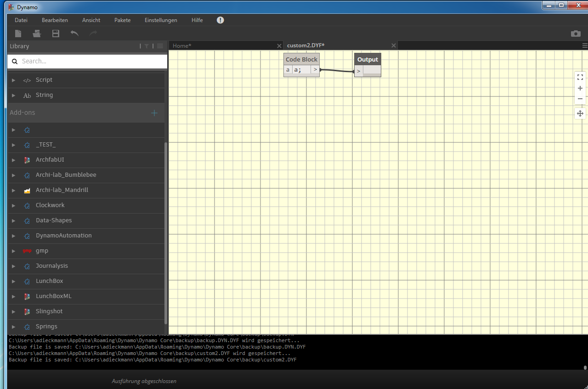Create a new file with the New icon
The image size is (588, 389).
pyautogui.click(x=18, y=33)
